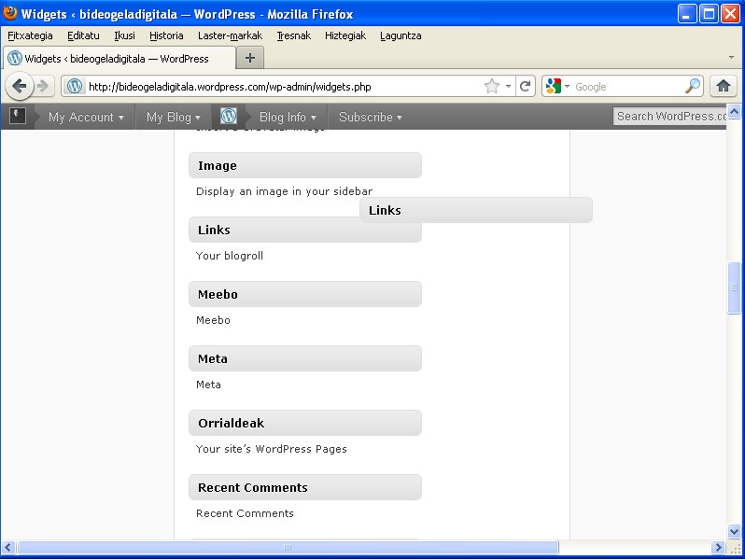Open the Ikusi menu
The image size is (745, 560).
124,35
